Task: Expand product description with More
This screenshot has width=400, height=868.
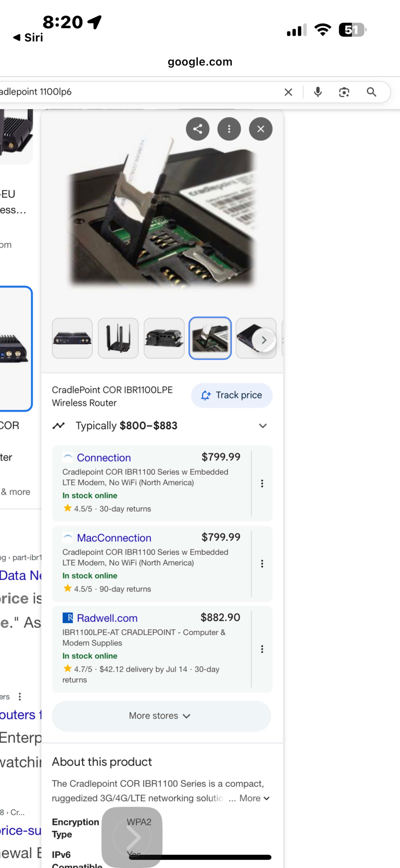Action: coord(254,798)
